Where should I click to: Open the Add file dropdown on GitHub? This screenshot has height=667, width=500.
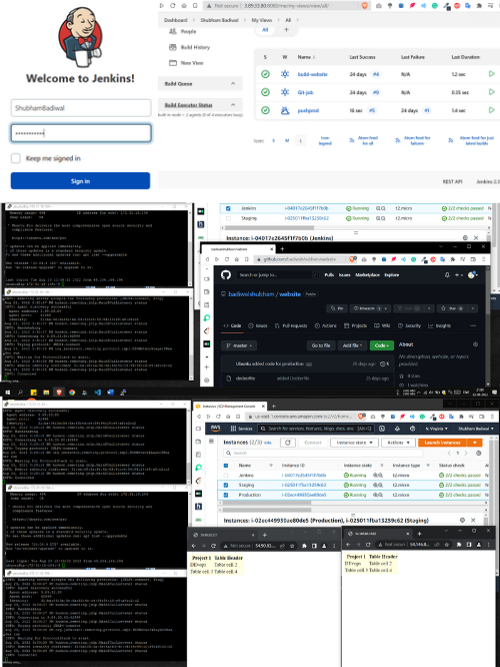[352, 345]
